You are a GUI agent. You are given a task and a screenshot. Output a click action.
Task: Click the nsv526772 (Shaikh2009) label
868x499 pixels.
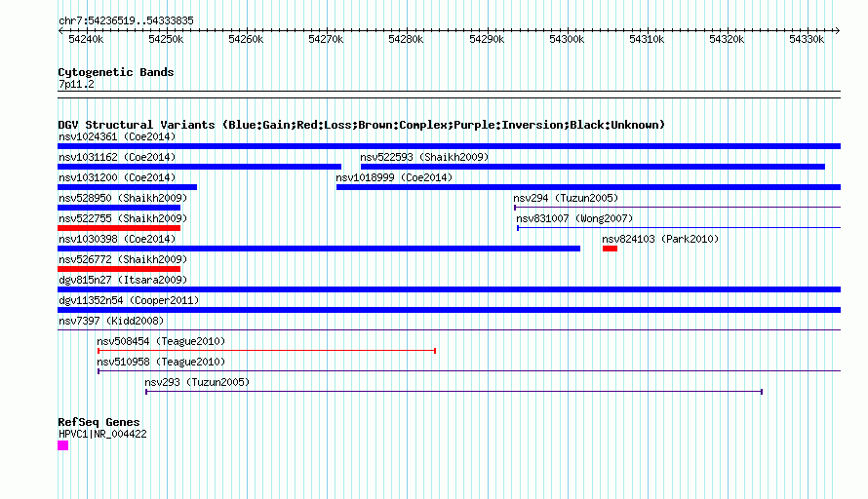coord(123,259)
